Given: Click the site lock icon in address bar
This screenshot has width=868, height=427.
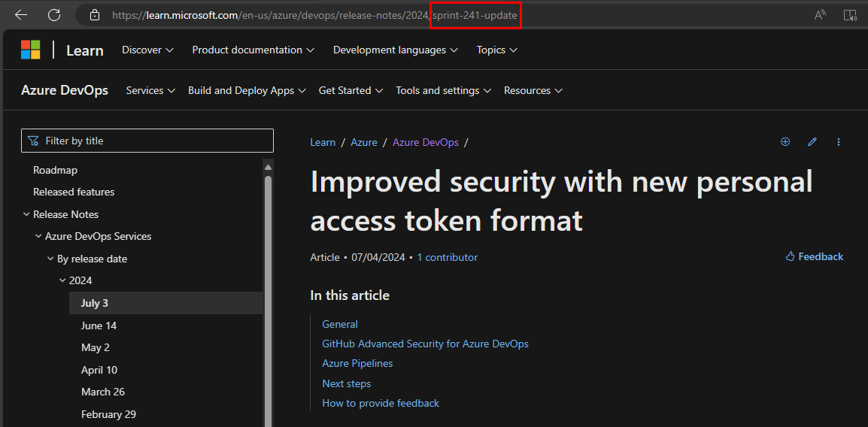Looking at the screenshot, I should 94,15.
